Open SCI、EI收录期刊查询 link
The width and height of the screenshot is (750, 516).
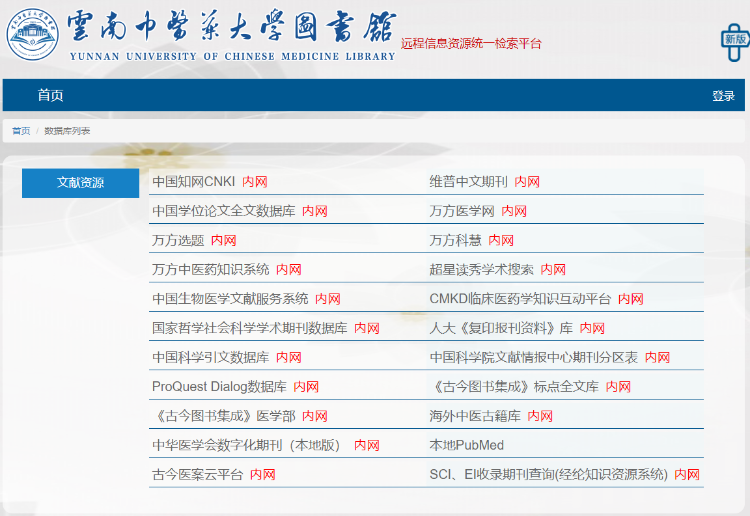548,474
